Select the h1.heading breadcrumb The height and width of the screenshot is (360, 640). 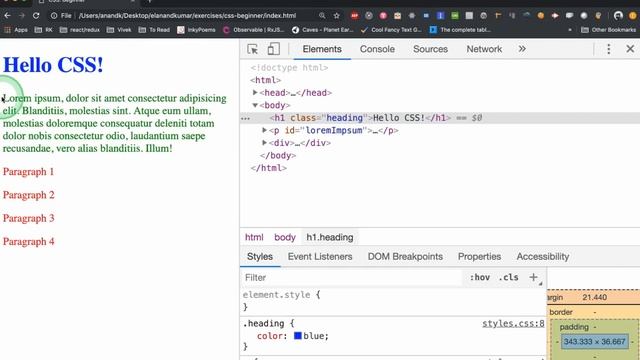(x=330, y=237)
